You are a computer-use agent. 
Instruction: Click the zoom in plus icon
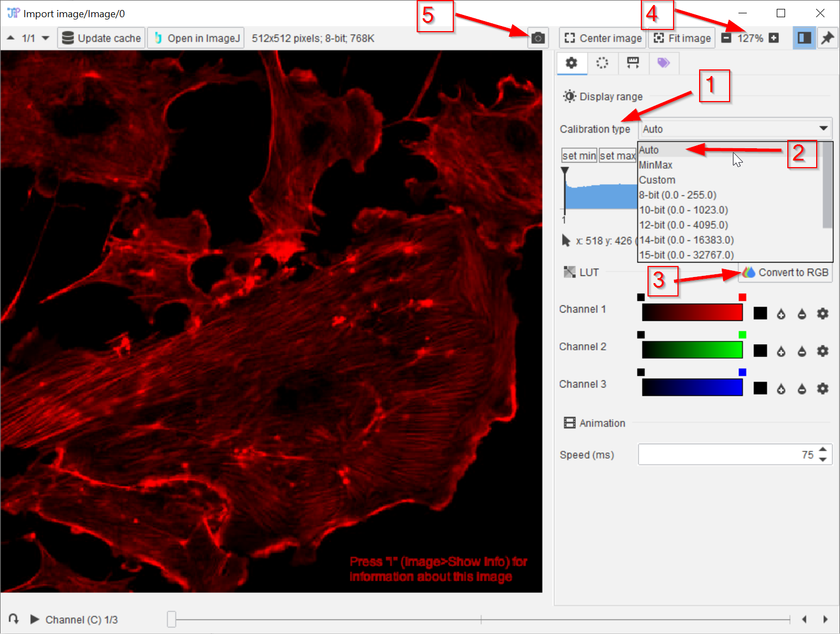pos(773,38)
